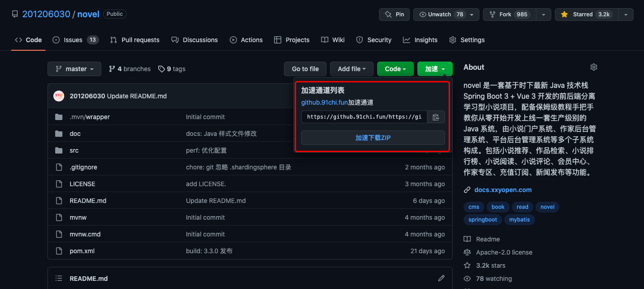Open the Discussions tab
This screenshot has height=289, width=644.
click(x=194, y=40)
